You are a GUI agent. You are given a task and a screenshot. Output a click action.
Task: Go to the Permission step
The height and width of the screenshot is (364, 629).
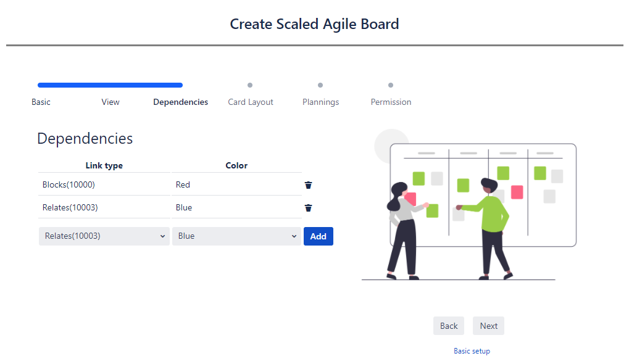tap(391, 102)
